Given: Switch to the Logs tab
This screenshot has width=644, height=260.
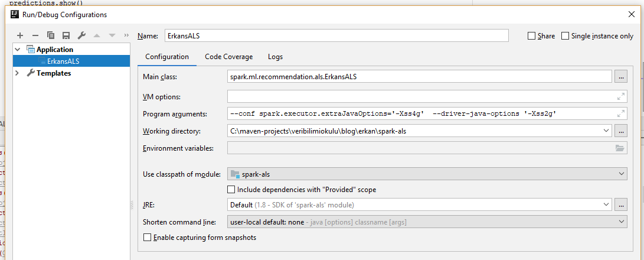Looking at the screenshot, I should (275, 57).
